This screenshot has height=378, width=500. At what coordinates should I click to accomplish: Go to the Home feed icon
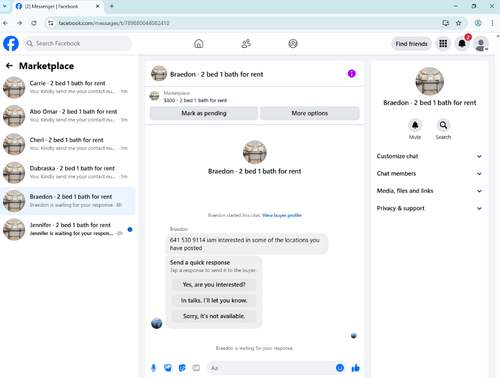coord(199,44)
